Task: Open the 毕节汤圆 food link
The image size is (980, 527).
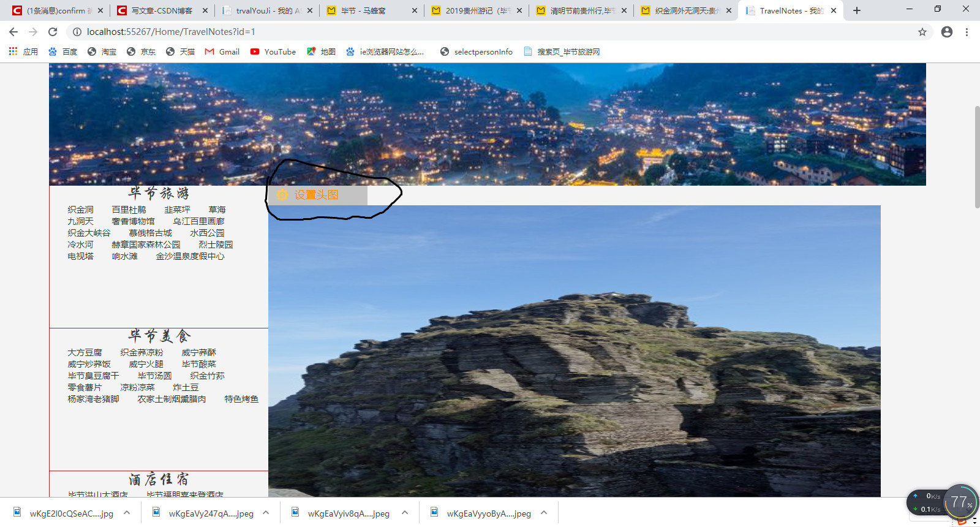Action: coord(154,376)
